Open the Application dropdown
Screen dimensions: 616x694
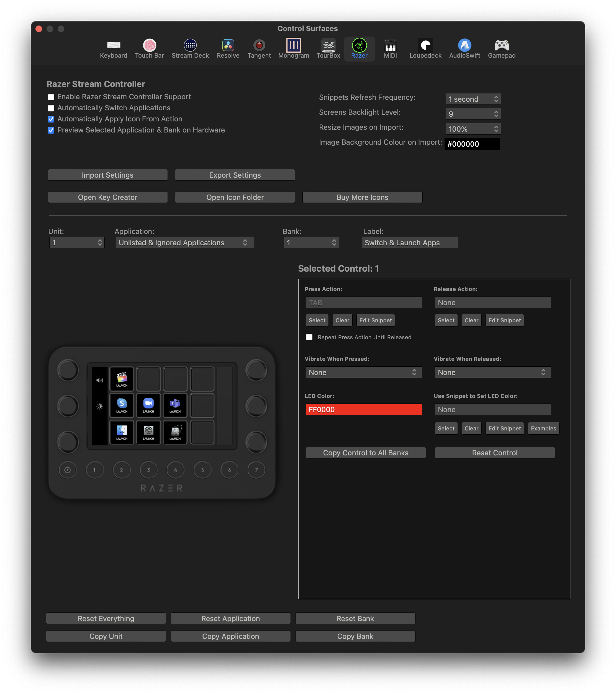tap(185, 243)
